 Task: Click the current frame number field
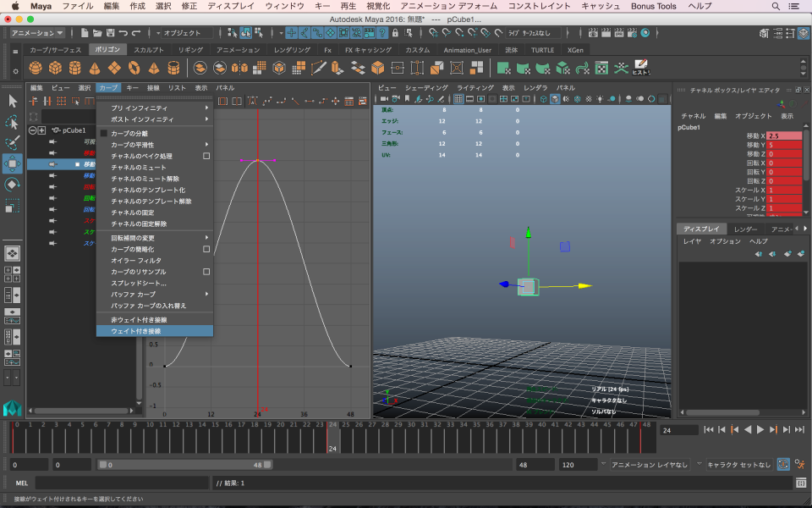click(679, 430)
